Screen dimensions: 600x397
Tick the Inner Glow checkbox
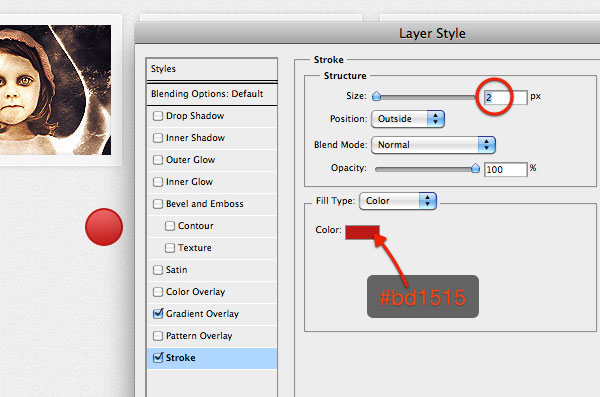coord(158,182)
